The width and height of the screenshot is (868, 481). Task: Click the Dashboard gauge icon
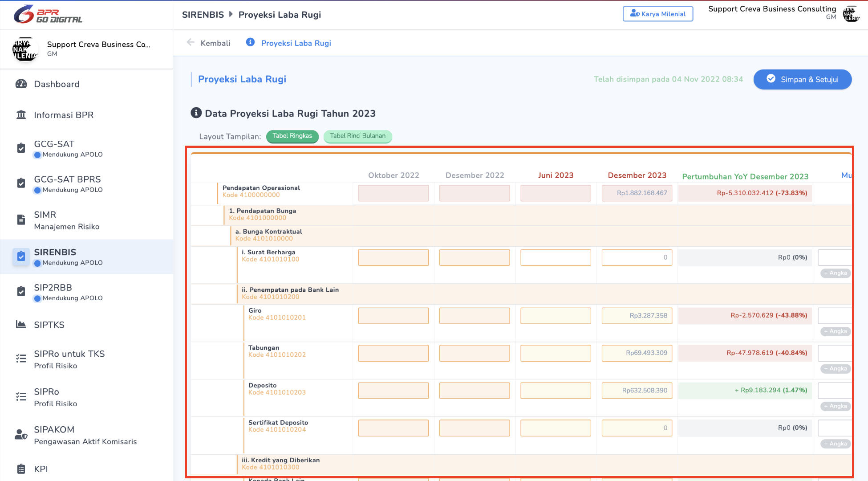click(21, 84)
